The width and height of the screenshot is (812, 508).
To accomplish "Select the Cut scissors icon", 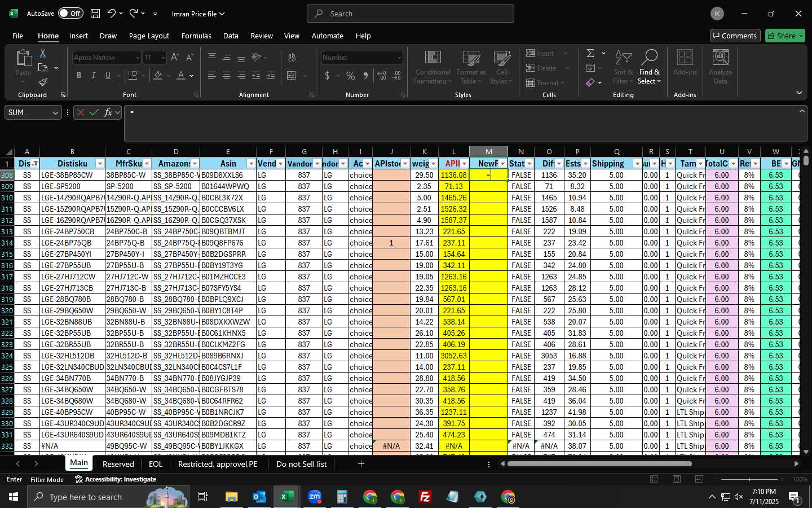I will pos(43,53).
